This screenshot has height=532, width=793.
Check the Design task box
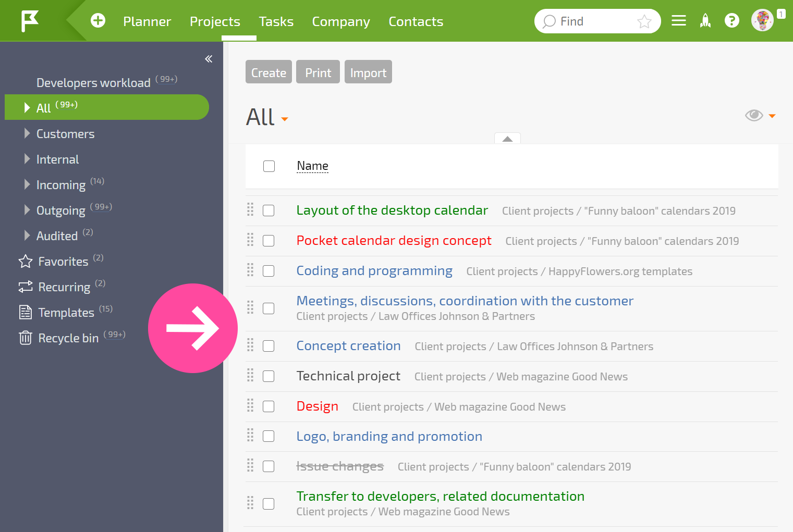tap(269, 406)
